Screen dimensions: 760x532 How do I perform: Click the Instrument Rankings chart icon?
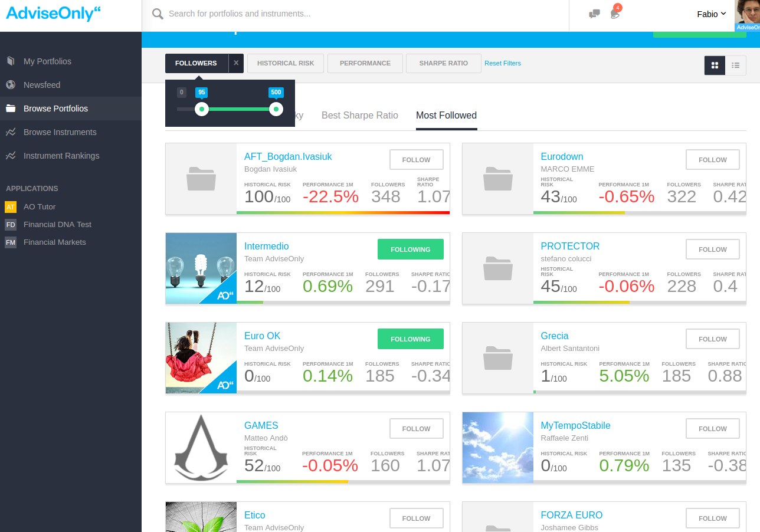pyautogui.click(x=11, y=156)
